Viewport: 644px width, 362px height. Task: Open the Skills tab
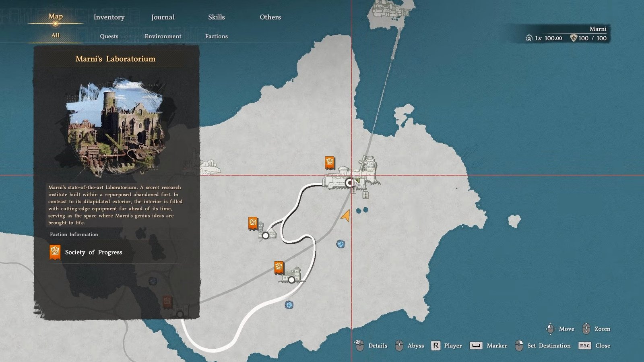[x=216, y=17]
